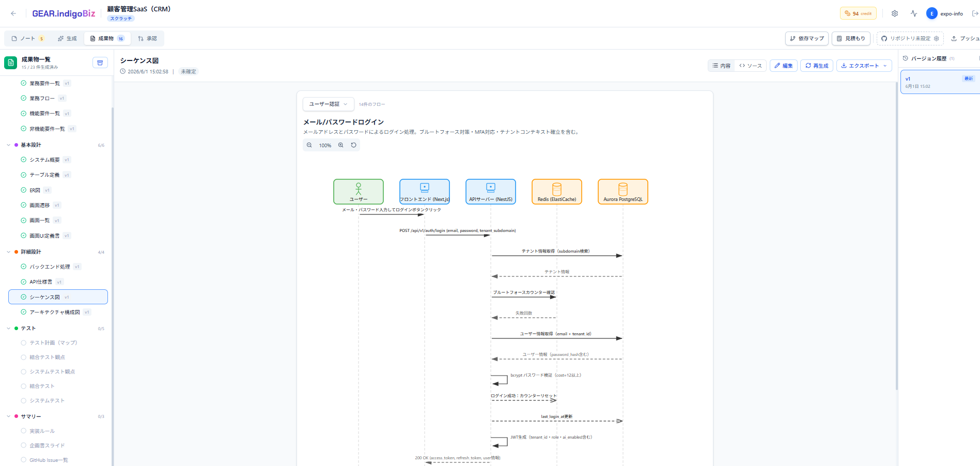Viewport: 980px width, 466px height.
Task: Click the version history clock icon
Action: click(x=906, y=58)
